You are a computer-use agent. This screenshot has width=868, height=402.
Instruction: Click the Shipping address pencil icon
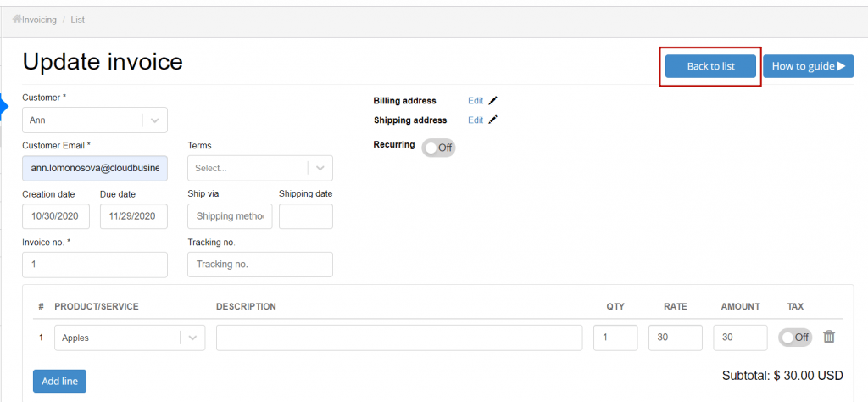493,120
